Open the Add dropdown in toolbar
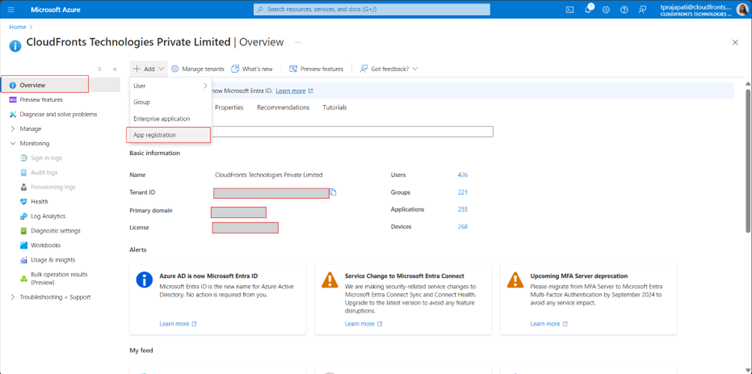Image resolution: width=752 pixels, height=374 pixels. [x=149, y=69]
